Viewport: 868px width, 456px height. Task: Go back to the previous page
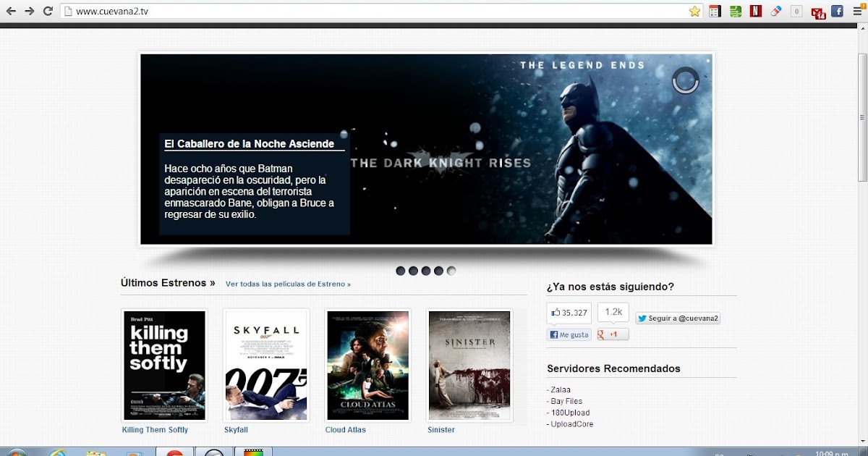point(11,11)
